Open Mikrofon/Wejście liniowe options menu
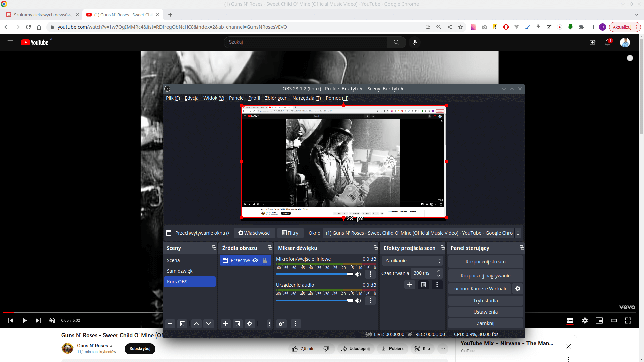 370,274
